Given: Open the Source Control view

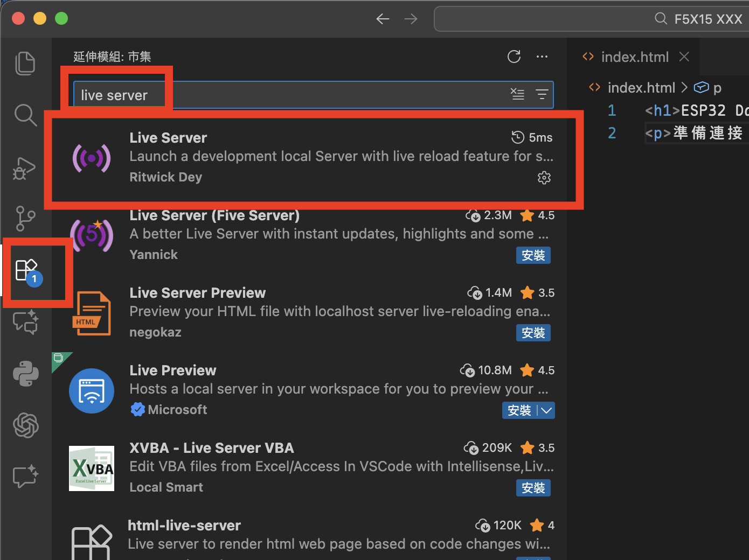Looking at the screenshot, I should click(x=25, y=219).
